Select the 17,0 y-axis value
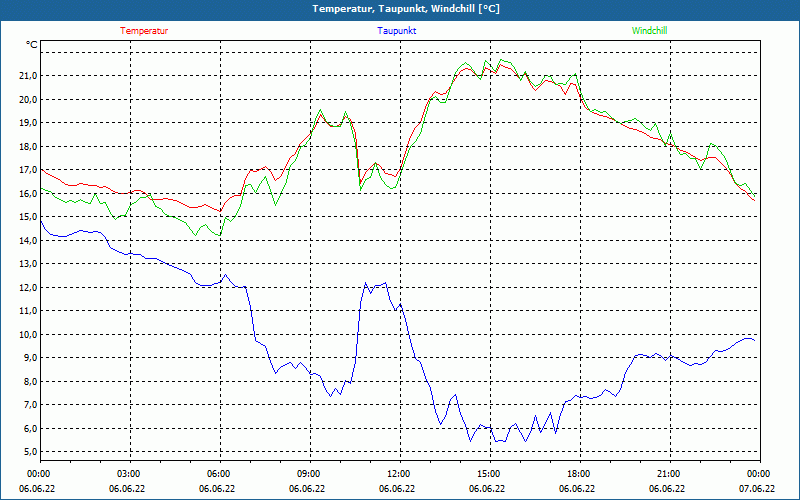 click(29, 170)
